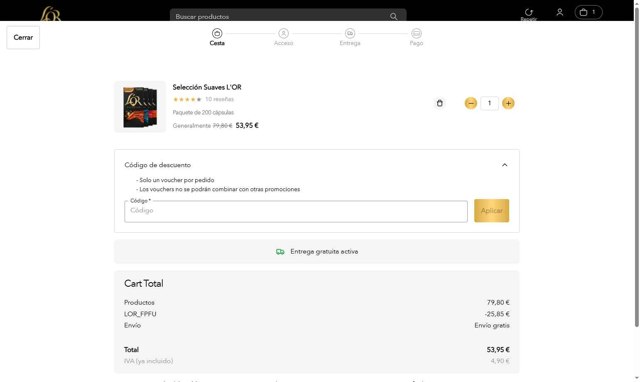Click the Cerrar button
Screen dimensions: 640x382
23,38
